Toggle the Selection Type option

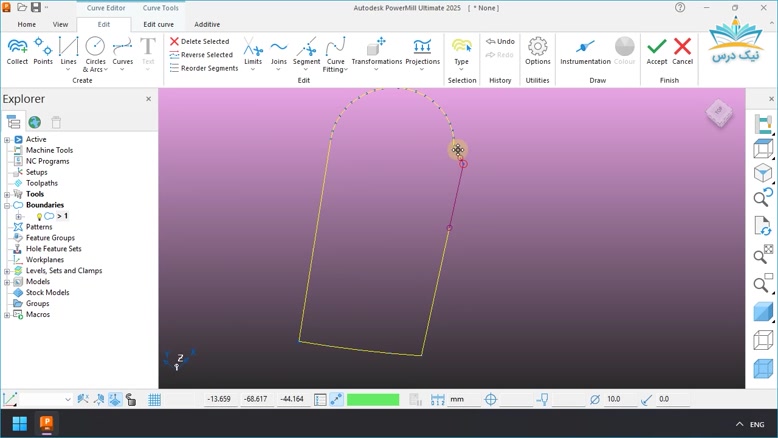(461, 51)
